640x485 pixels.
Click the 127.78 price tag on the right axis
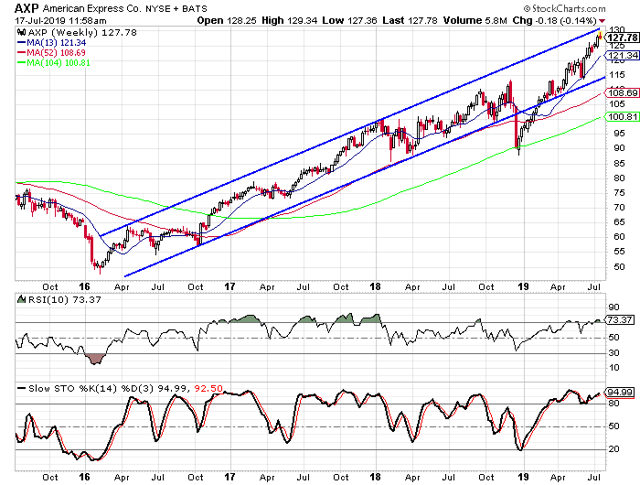click(x=621, y=38)
